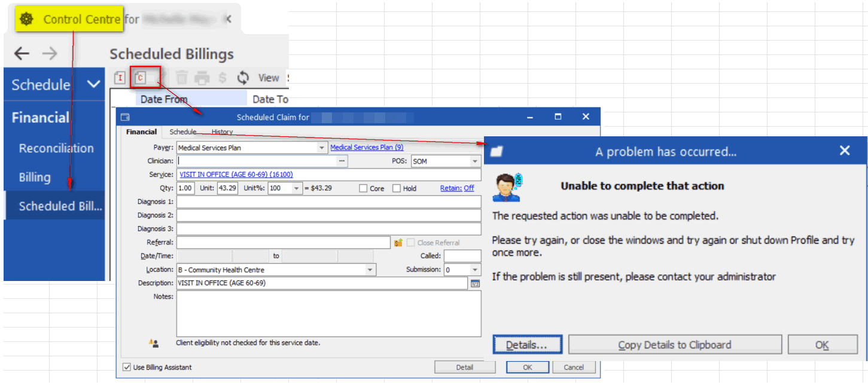Close the 'A problem has occurred' dialog
The image size is (868, 385).
[845, 151]
